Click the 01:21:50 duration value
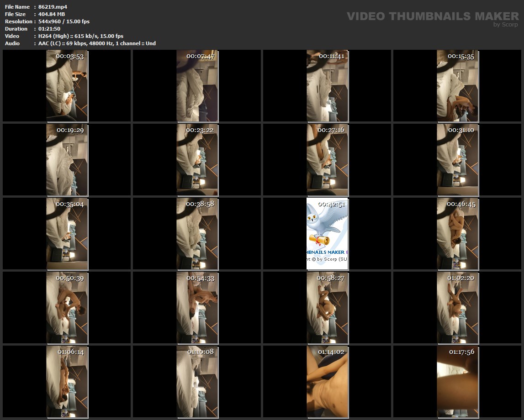 coord(49,29)
